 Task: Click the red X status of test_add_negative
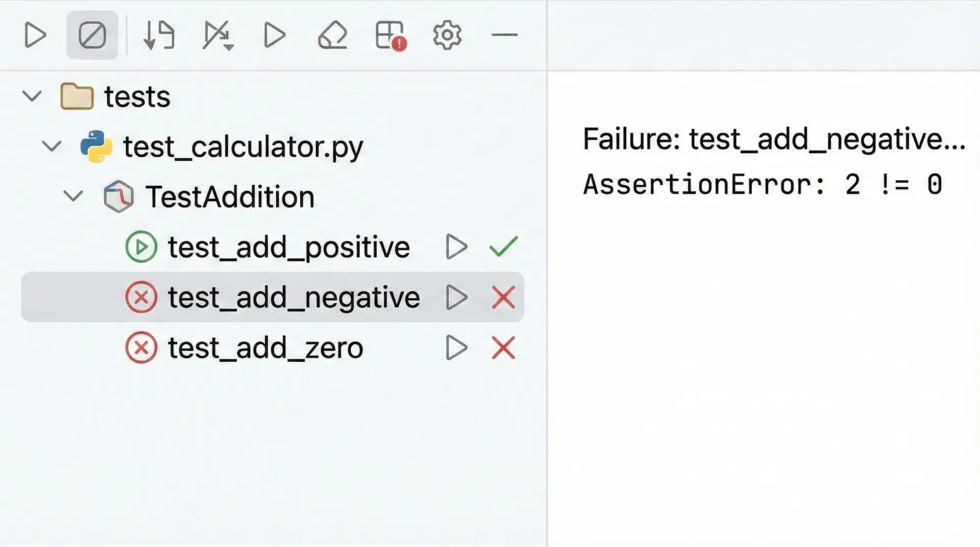coord(503,297)
